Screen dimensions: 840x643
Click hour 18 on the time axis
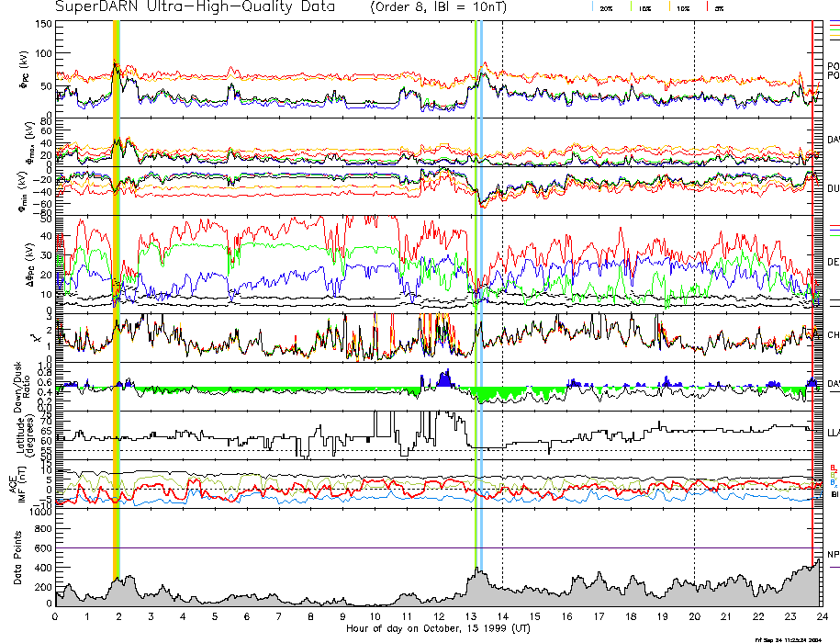click(x=631, y=616)
